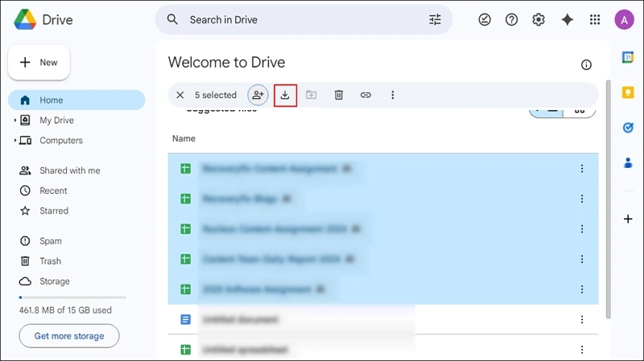Click the 461.8 MB of 15 GB used text

coord(65,310)
